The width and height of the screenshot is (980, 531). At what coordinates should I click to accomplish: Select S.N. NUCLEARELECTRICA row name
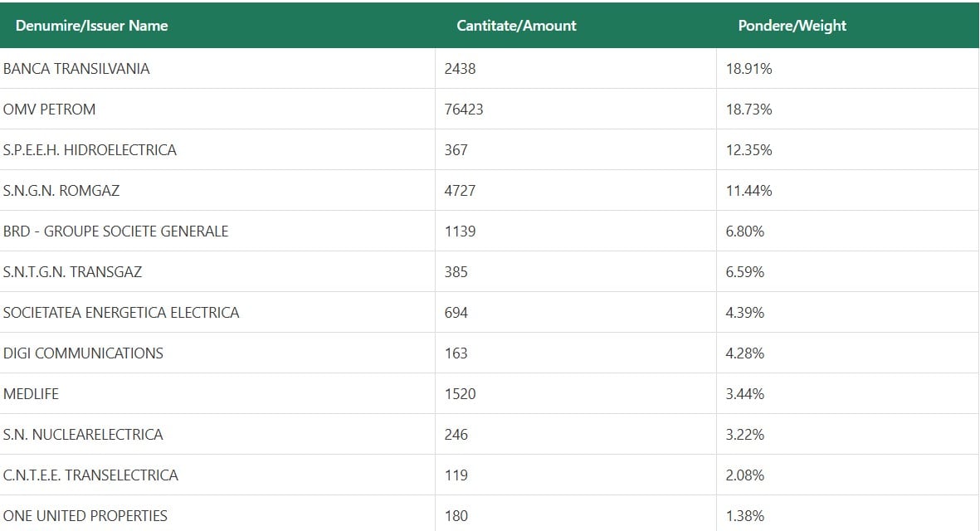[83, 435]
